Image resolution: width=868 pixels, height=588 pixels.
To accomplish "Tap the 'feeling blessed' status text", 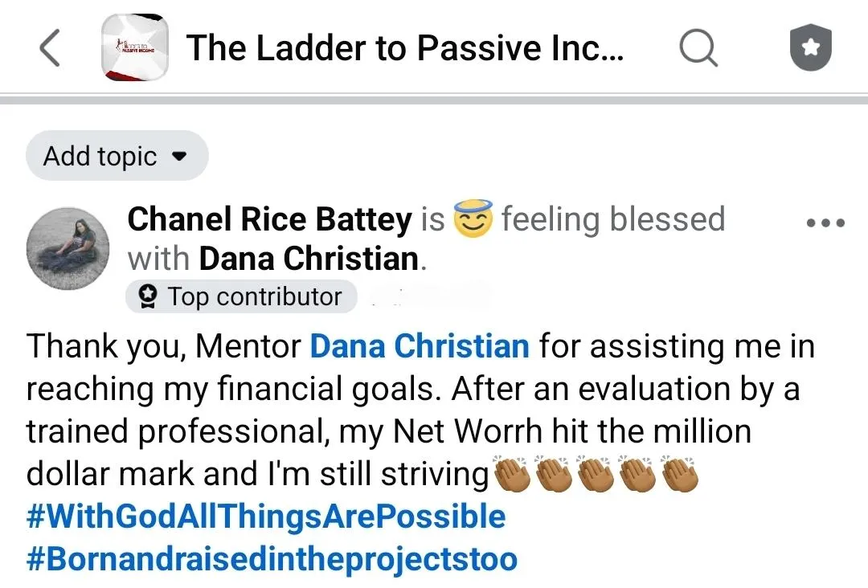I will click(x=612, y=219).
